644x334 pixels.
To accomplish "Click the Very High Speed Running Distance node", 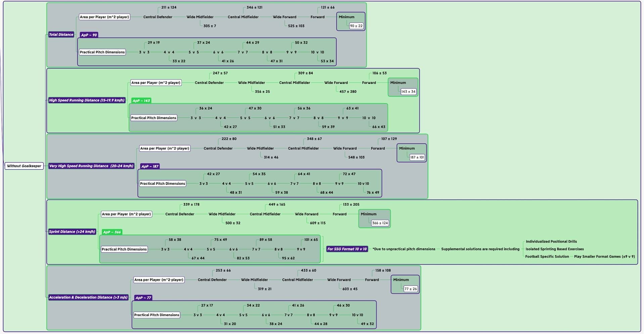I will coord(91,166).
